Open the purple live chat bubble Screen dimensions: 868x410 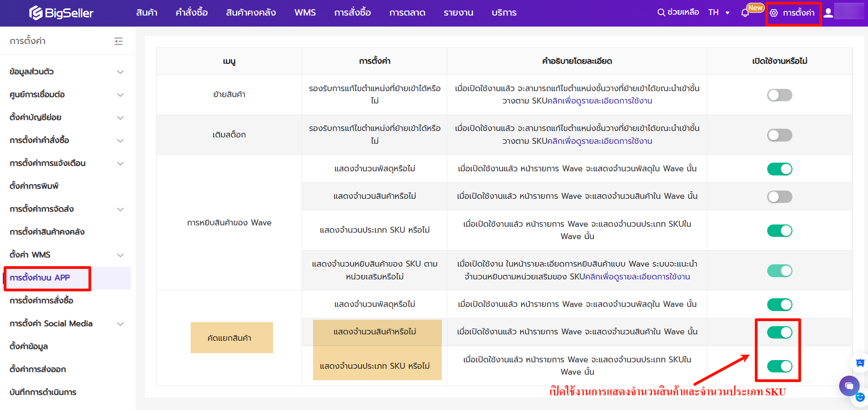(x=849, y=385)
